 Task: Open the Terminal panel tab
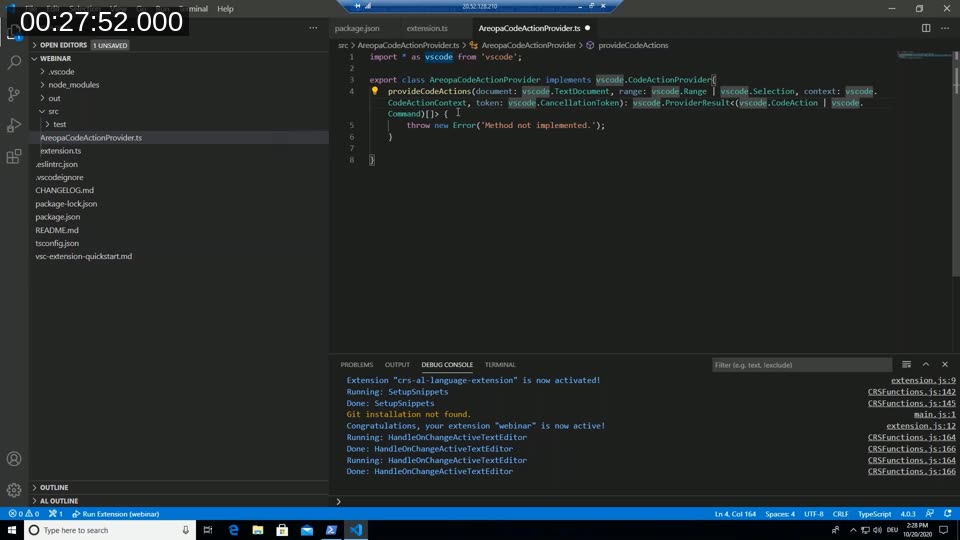click(x=500, y=365)
